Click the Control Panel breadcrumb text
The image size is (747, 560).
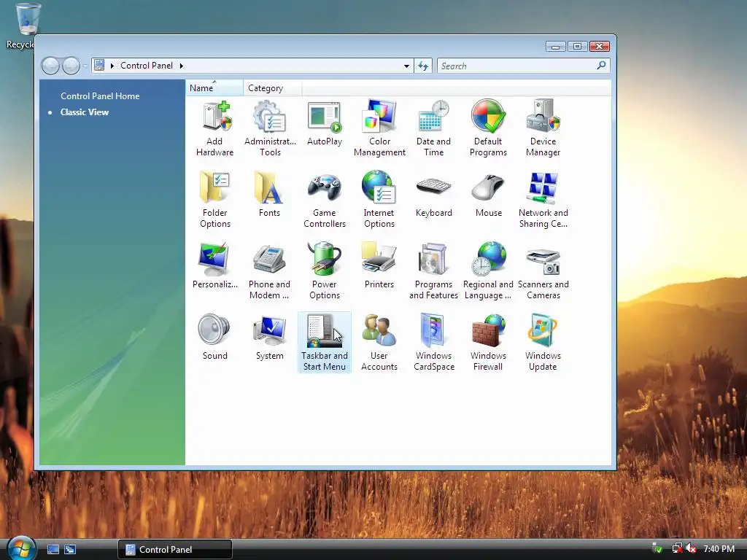point(147,66)
